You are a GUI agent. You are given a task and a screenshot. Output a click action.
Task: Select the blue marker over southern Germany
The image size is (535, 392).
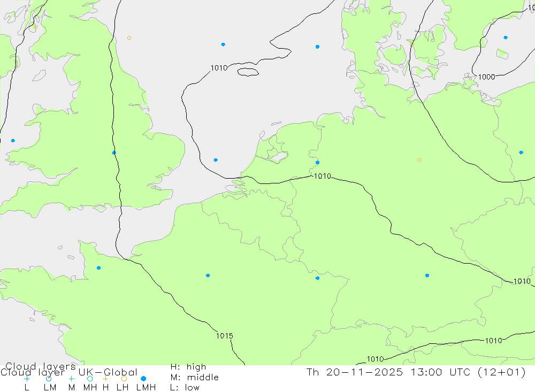pos(427,275)
